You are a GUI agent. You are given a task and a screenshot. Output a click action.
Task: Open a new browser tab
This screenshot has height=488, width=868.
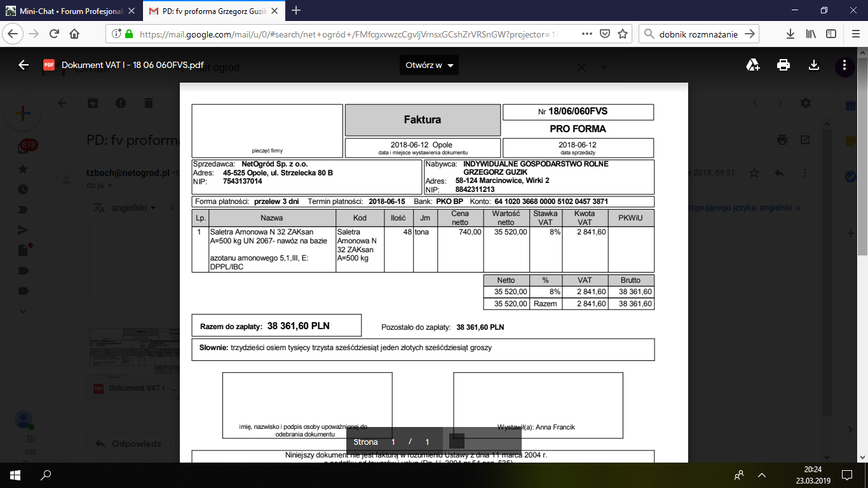296,11
